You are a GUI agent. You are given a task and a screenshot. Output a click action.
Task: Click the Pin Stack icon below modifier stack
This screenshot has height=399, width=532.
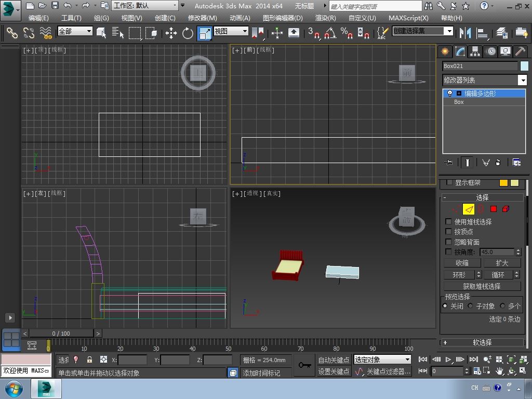click(448, 163)
